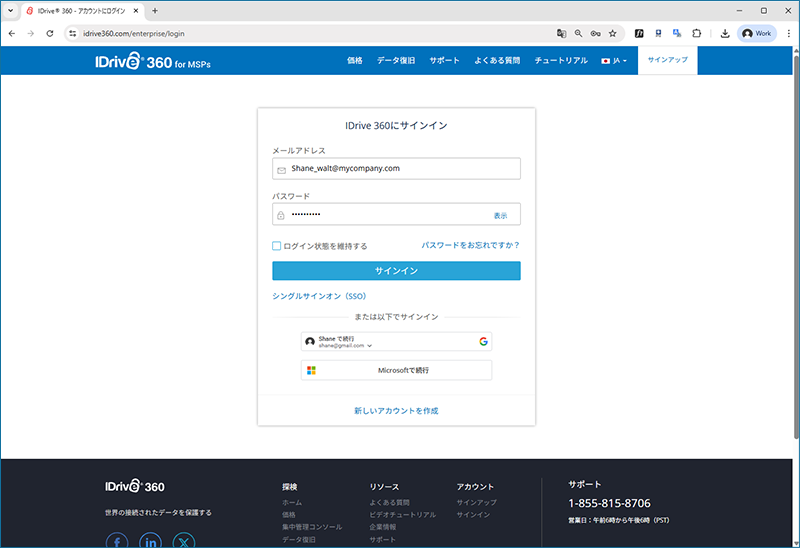Open a new browser tab
The height and width of the screenshot is (548, 800).
pyautogui.click(x=155, y=10)
